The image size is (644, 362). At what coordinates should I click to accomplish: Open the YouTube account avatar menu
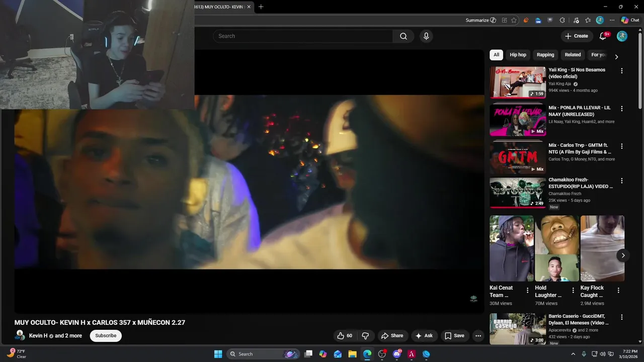tap(622, 36)
